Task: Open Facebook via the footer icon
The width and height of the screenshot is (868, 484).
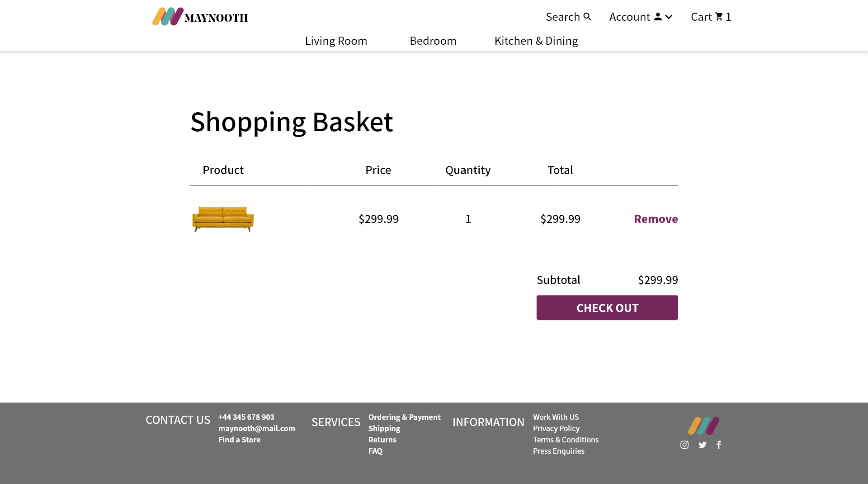Action: [719, 445]
